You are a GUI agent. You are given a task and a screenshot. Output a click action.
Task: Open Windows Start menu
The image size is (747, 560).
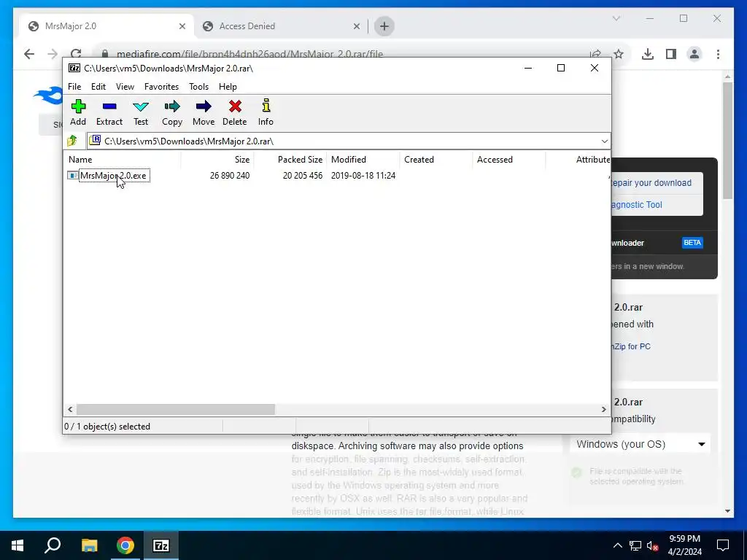click(18, 545)
